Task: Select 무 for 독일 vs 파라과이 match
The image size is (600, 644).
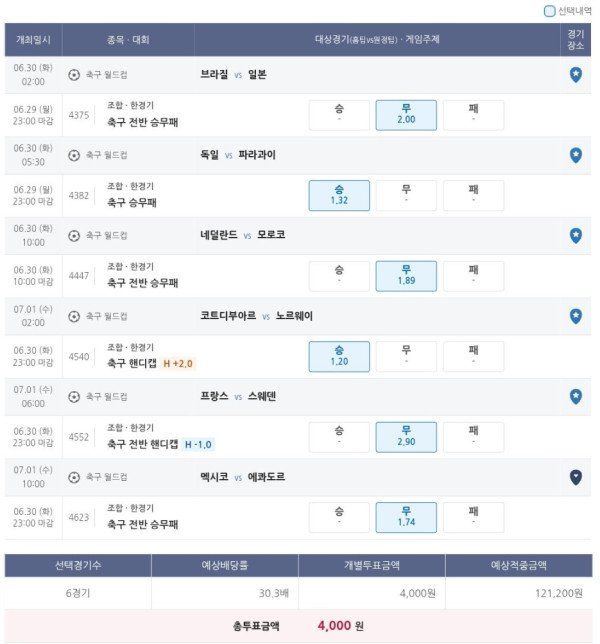Action: pos(406,196)
